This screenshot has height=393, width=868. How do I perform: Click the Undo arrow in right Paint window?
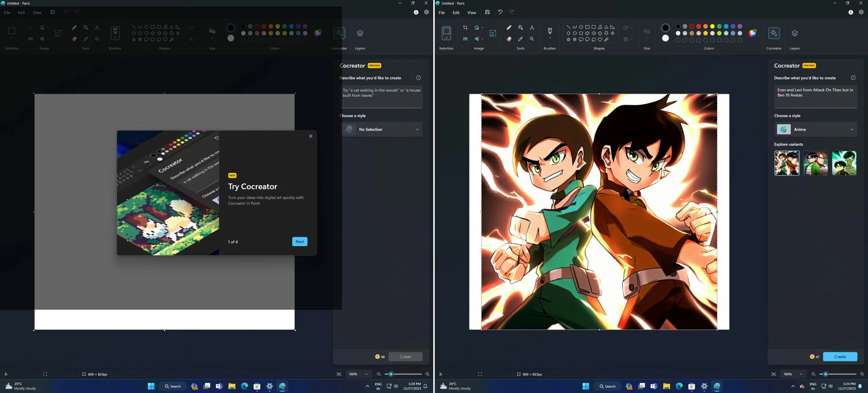(500, 12)
